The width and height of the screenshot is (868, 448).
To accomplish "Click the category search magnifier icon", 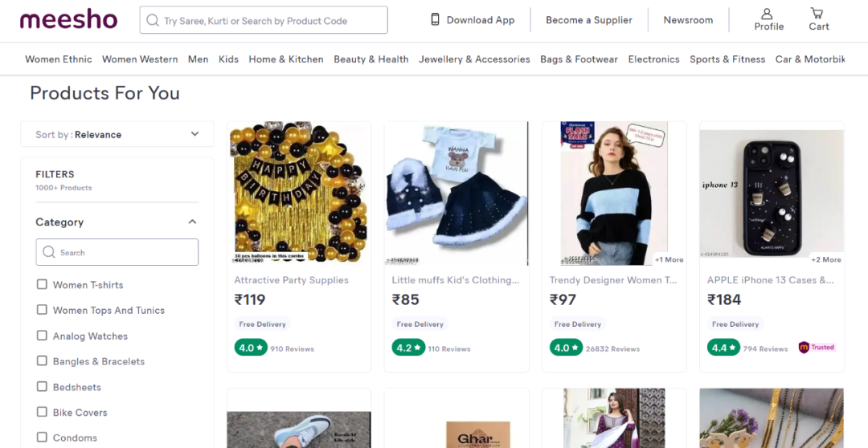I will (x=49, y=252).
